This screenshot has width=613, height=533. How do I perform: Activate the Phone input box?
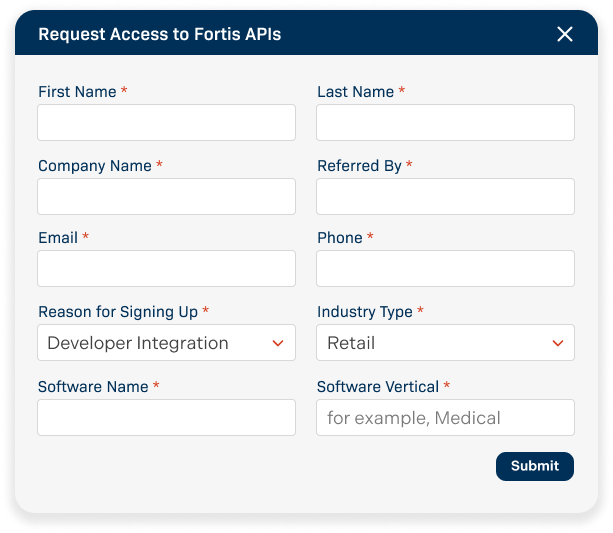tap(445, 269)
